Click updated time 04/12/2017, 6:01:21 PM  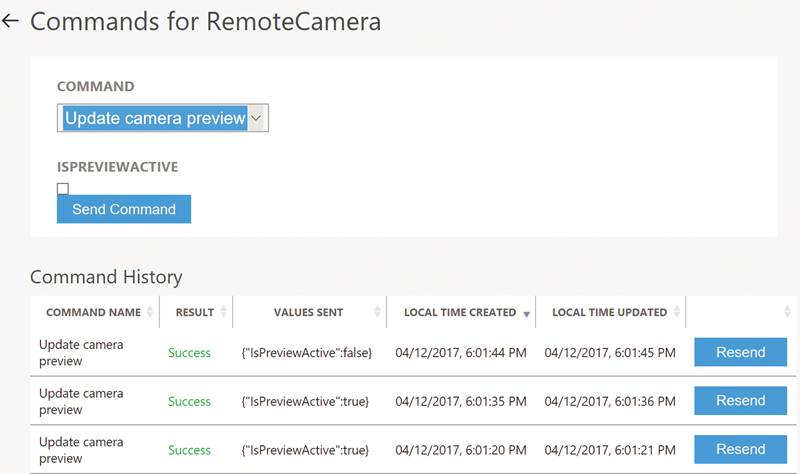(610, 450)
